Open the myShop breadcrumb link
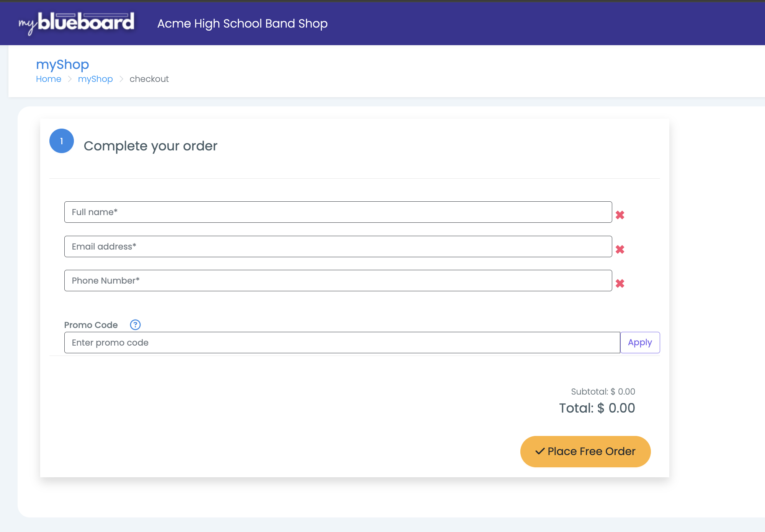The width and height of the screenshot is (765, 532). [x=95, y=79]
